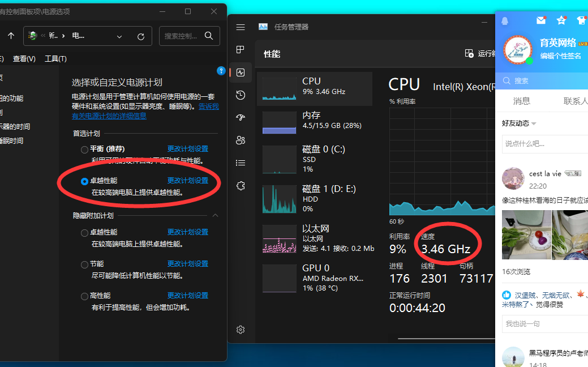Click the mail icon in QQ header
The image size is (588, 367).
[x=541, y=20]
